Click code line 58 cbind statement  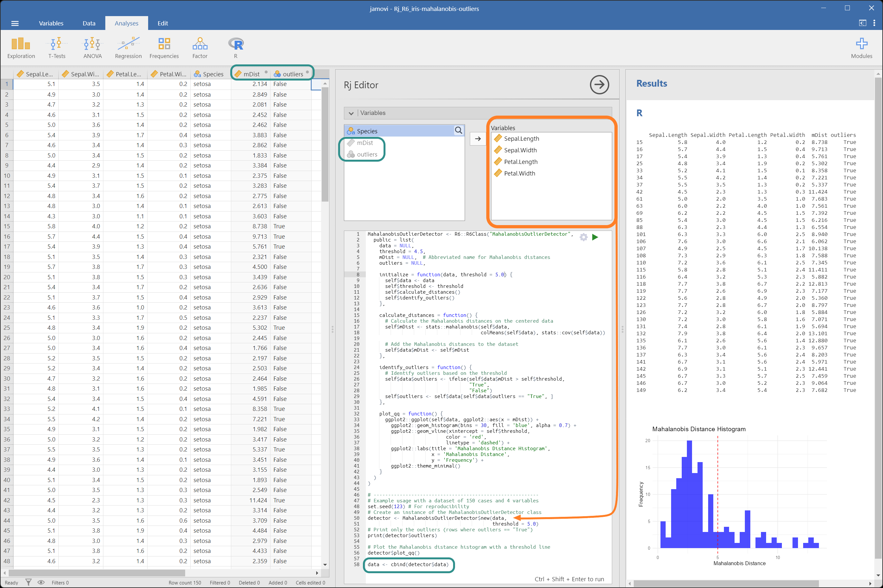408,564
